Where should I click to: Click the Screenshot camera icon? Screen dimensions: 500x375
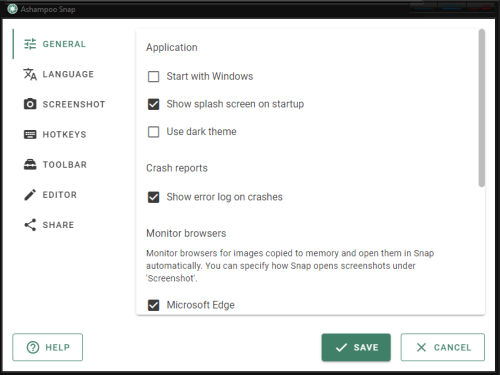coord(30,104)
